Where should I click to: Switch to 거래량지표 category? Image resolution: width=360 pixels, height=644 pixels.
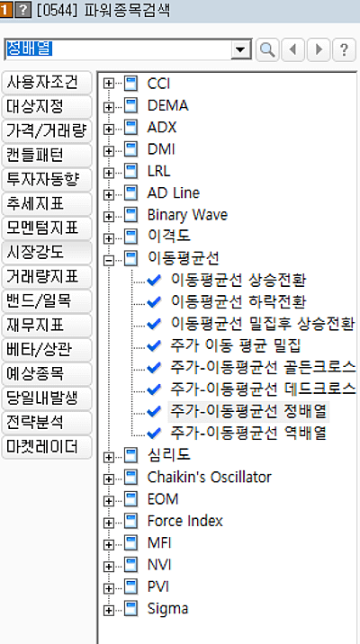[47, 277]
